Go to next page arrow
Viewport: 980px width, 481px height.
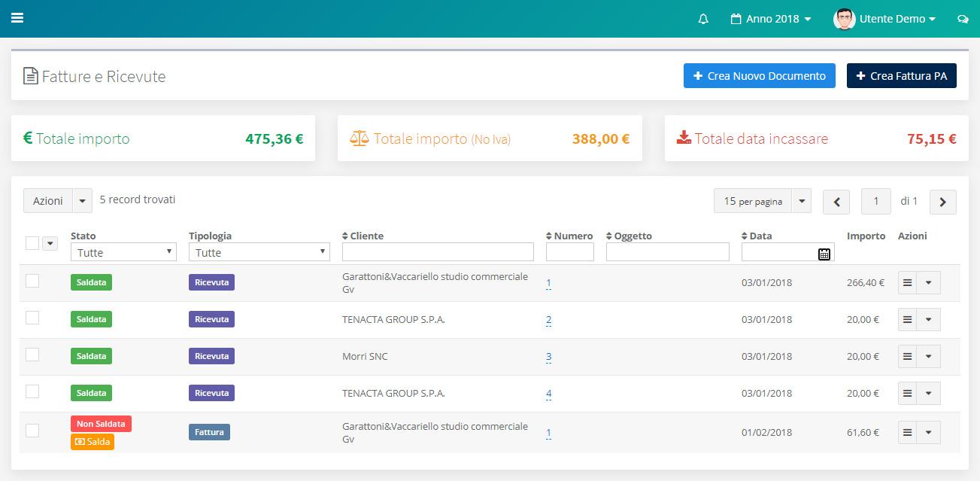click(943, 202)
